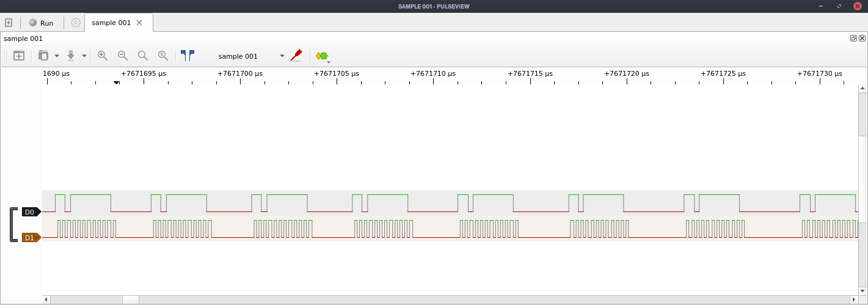868x305 pixels.
Task: Expand the save options dropdown arrow
Action: coord(84,56)
